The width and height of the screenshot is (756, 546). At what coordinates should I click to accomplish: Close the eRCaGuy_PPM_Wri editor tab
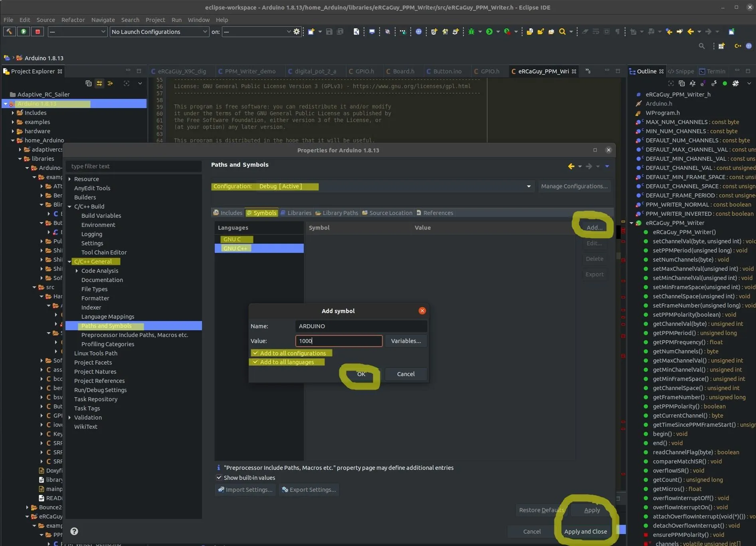pos(574,71)
